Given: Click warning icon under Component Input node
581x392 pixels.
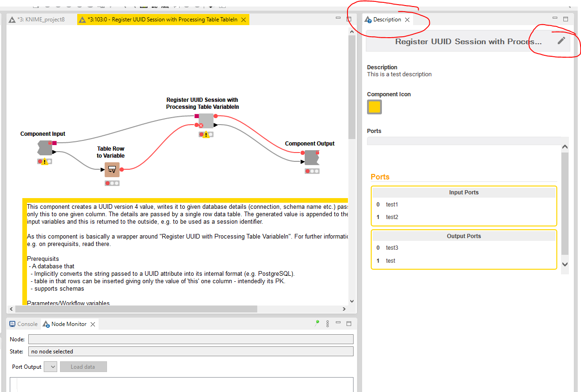Looking at the screenshot, I should (45, 162).
